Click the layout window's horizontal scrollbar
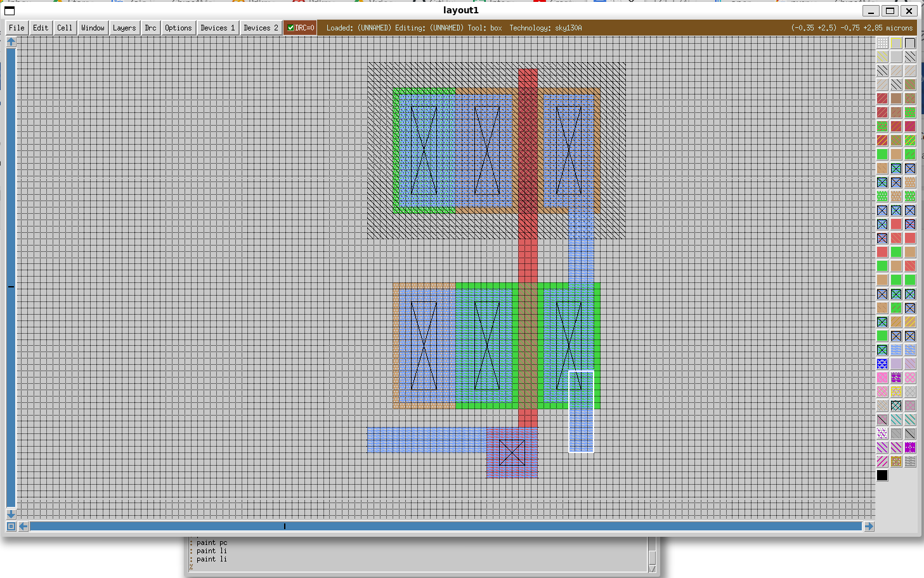 (x=446, y=526)
